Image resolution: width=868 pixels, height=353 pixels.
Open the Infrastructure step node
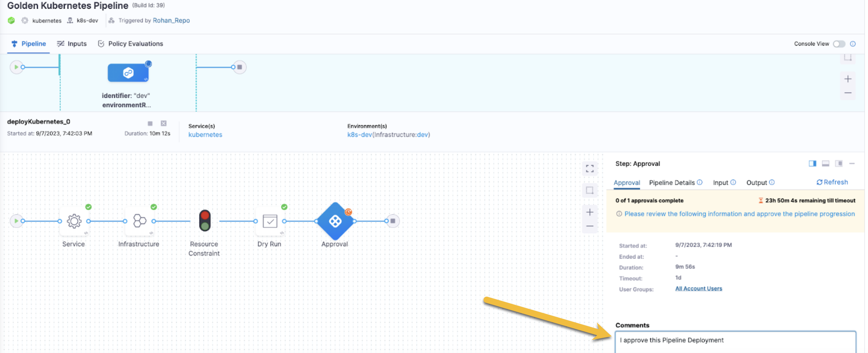click(140, 221)
